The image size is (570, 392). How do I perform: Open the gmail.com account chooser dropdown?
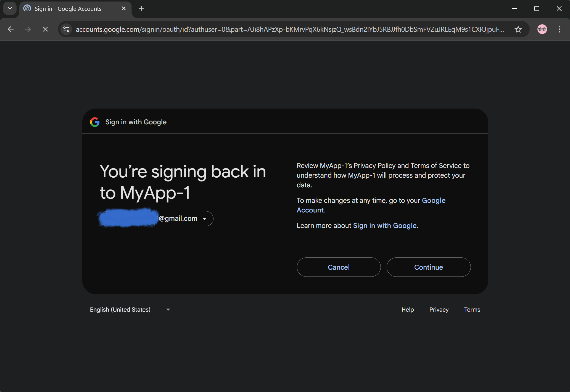tap(156, 219)
